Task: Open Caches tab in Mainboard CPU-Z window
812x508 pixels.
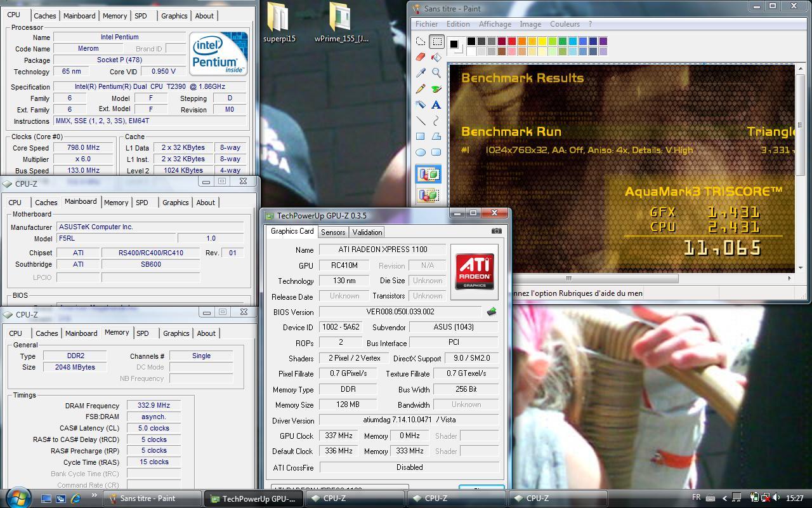Action: tap(46, 203)
